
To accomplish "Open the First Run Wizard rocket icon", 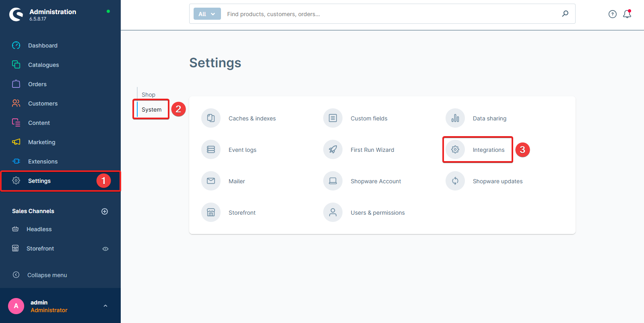I will (333, 149).
